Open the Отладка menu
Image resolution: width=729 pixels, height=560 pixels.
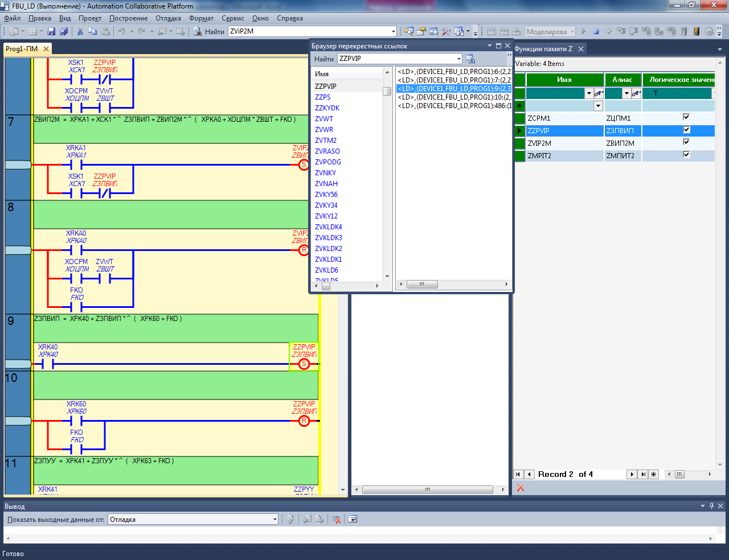point(168,18)
